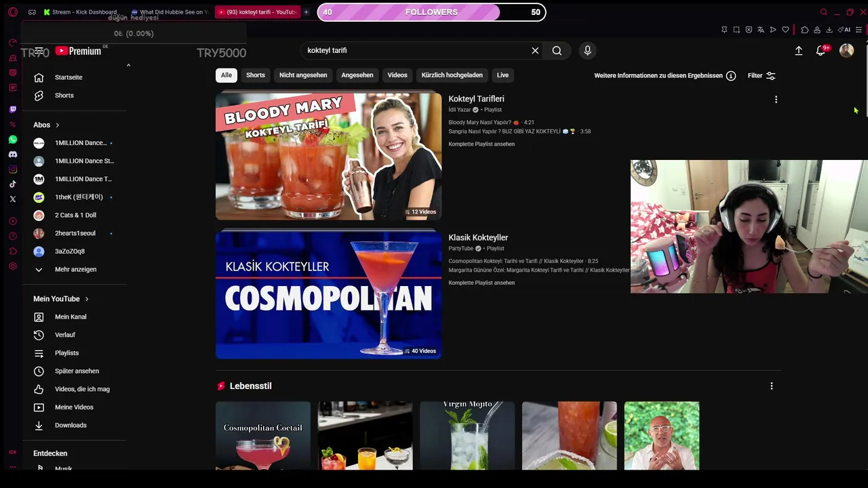Open YouTube notifications bell

coord(821,51)
